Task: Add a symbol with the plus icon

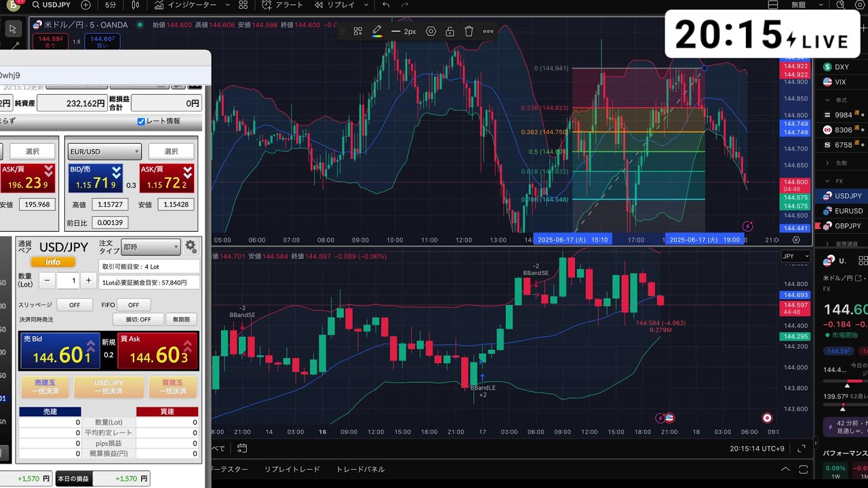Action: [x=85, y=5]
